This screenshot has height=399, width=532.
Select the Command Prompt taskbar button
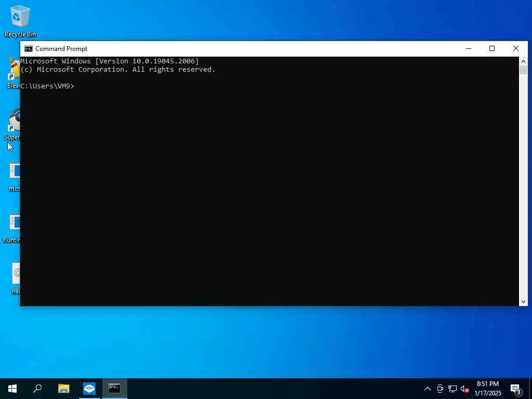[115, 389]
